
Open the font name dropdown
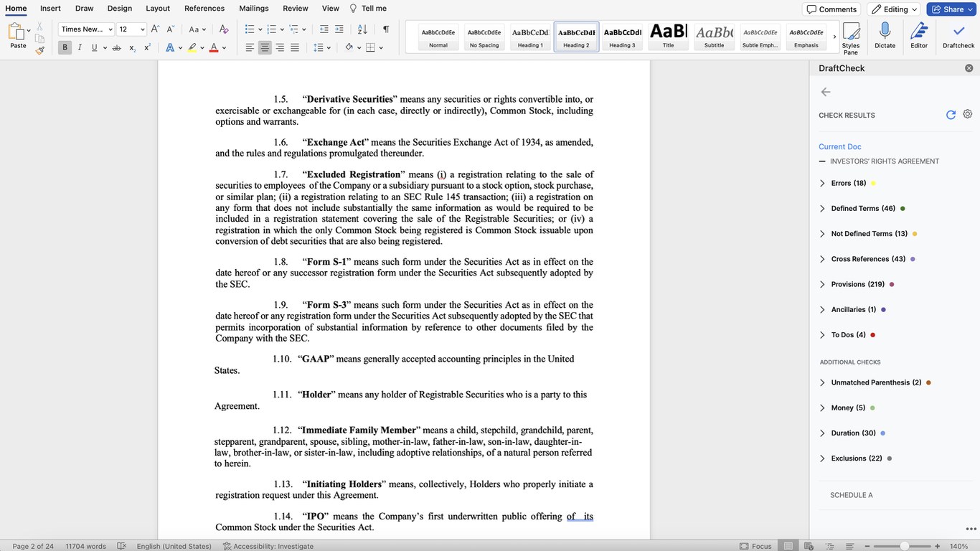pos(110,29)
